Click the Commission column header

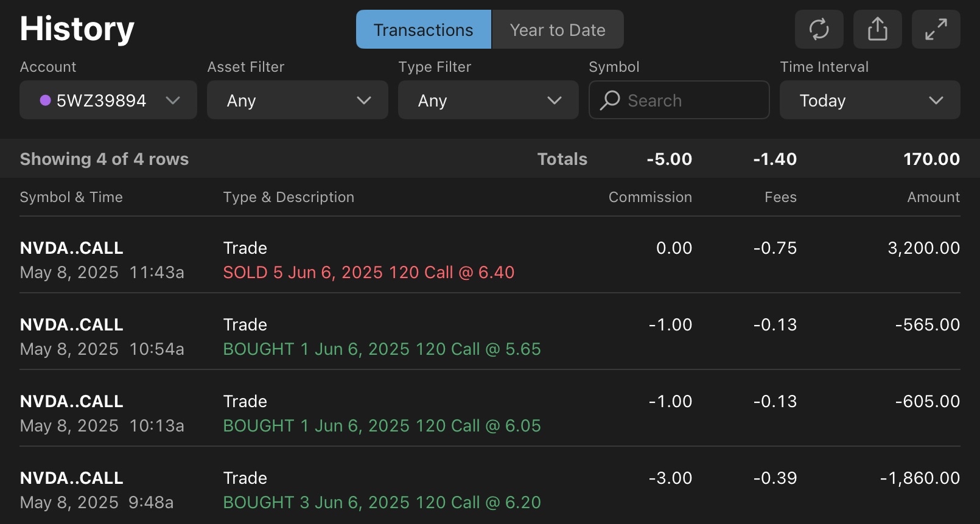650,197
